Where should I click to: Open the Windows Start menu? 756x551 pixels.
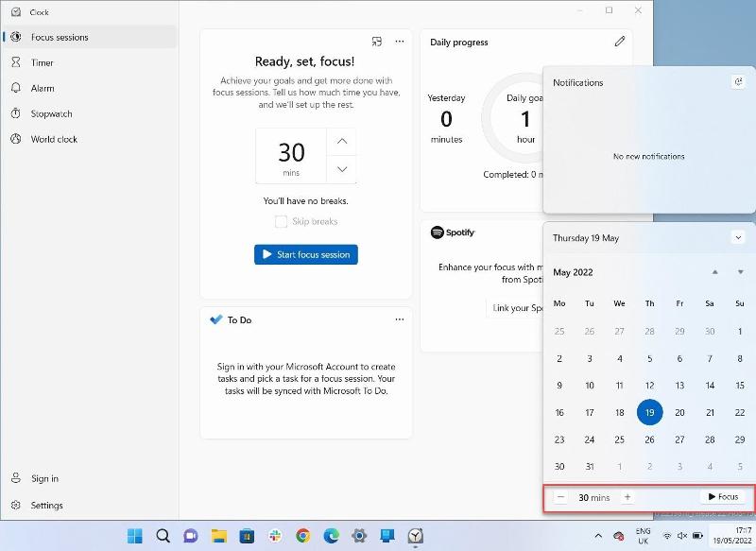134,536
